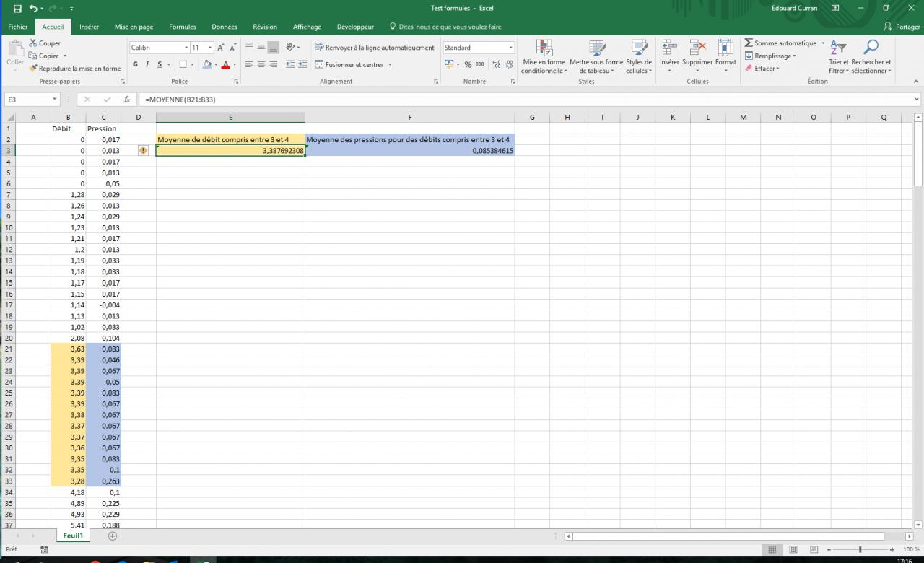Switch to Page Break Preview in status bar
This screenshot has width=924, height=563.
pyautogui.click(x=813, y=550)
